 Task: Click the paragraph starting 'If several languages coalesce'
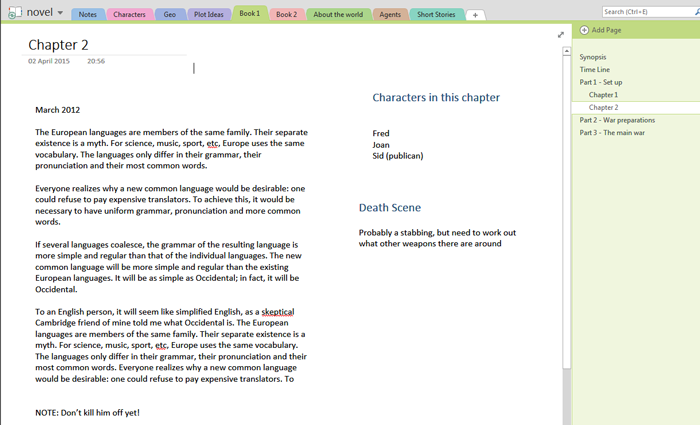(168, 267)
